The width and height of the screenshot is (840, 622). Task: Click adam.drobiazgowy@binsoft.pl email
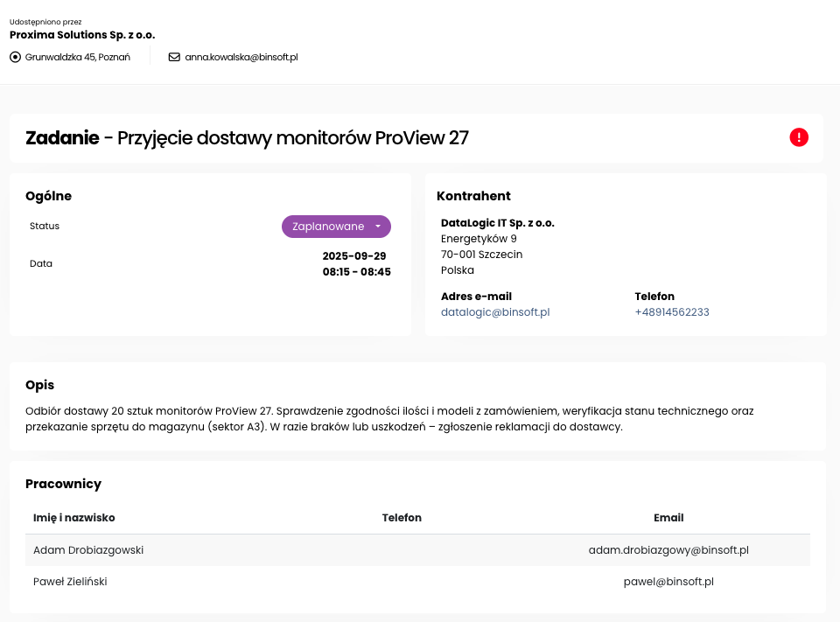(668, 550)
